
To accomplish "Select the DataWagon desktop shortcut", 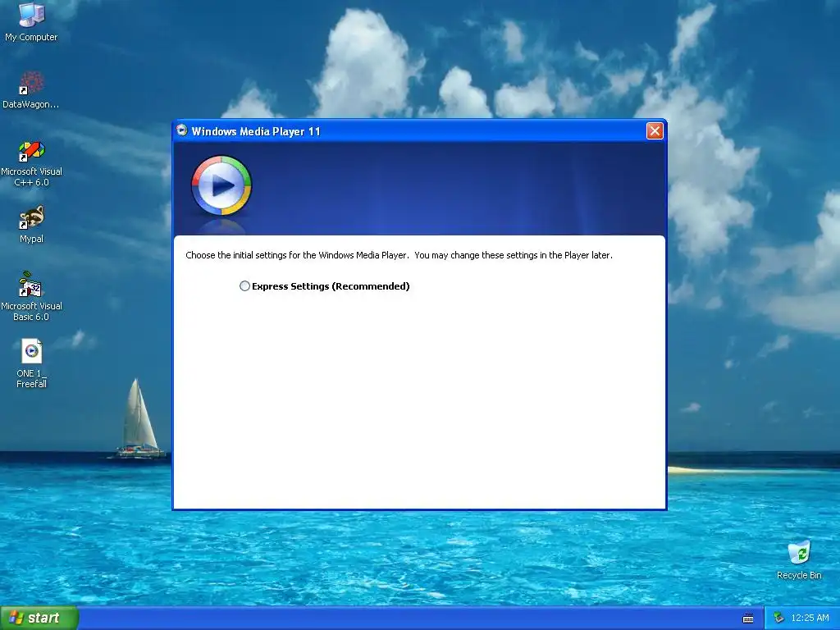I will tap(31, 90).
